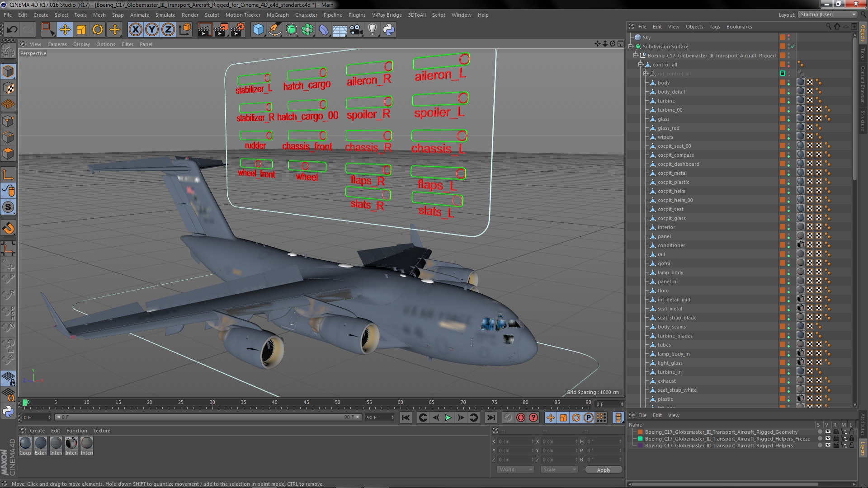Open the Spline pen tool
Screen dimensions: 868x488
click(274, 30)
